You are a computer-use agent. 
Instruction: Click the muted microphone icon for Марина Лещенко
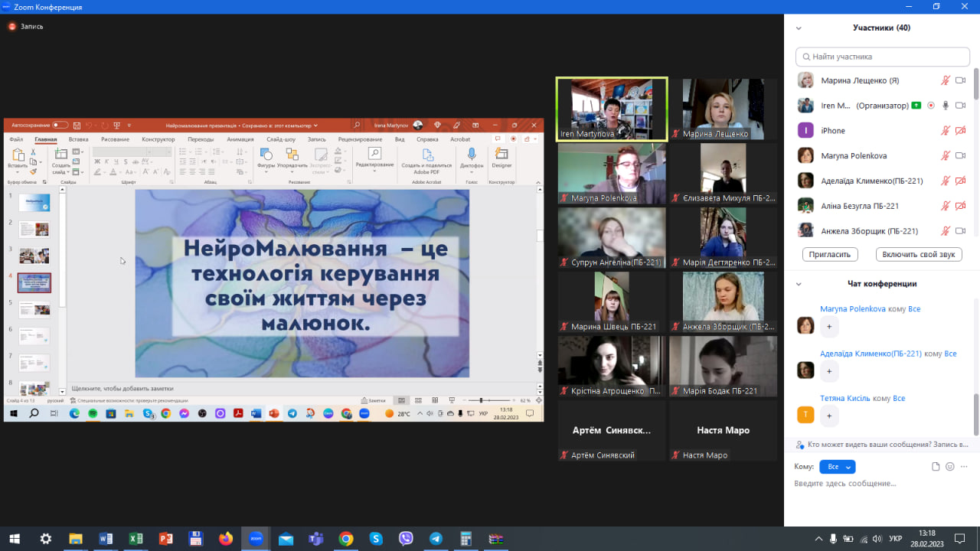946,80
